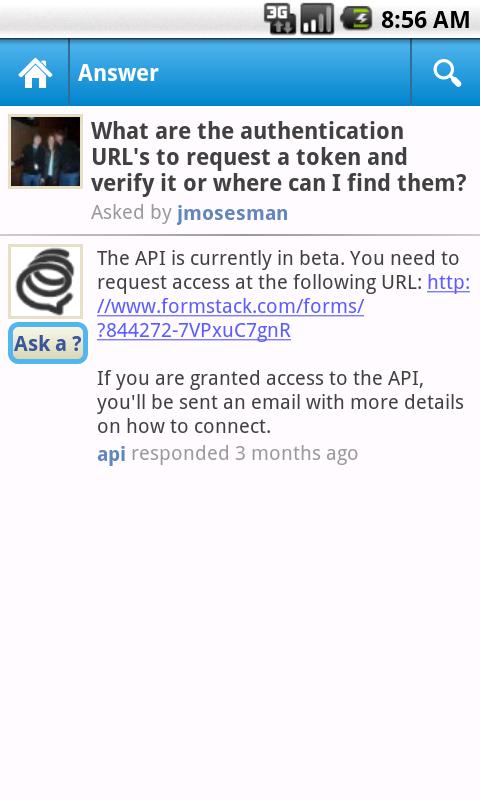Open search with the magnifier icon

447,72
